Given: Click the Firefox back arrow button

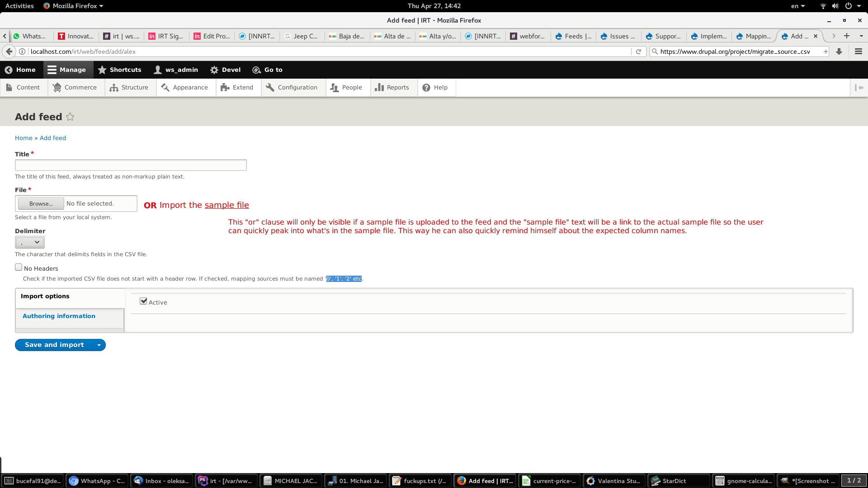Looking at the screenshot, I should click(x=9, y=52).
